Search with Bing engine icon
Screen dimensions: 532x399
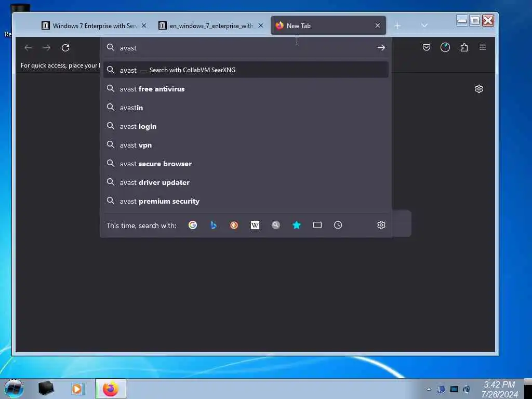click(214, 225)
